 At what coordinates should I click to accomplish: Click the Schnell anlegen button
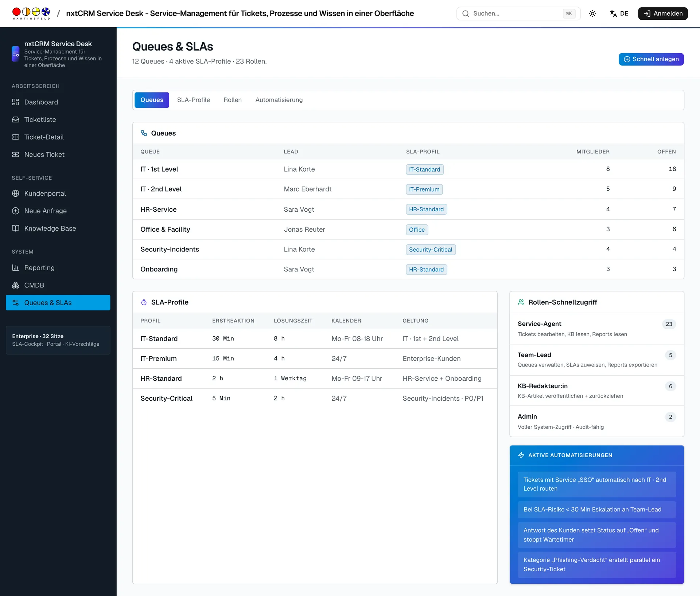651,59
